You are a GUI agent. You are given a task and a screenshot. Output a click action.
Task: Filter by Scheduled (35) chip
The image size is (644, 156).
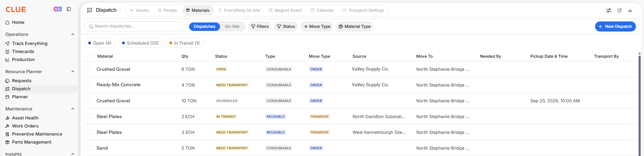click(141, 43)
